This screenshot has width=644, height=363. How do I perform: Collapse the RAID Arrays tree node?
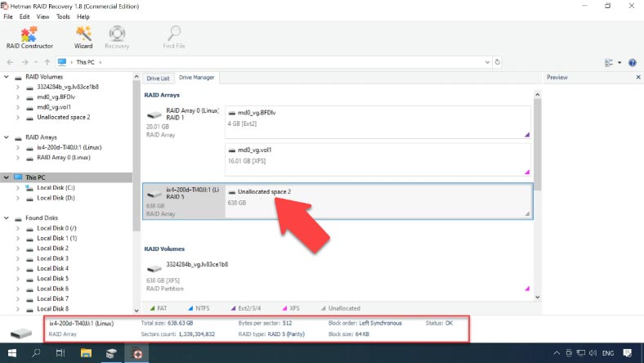coord(7,137)
